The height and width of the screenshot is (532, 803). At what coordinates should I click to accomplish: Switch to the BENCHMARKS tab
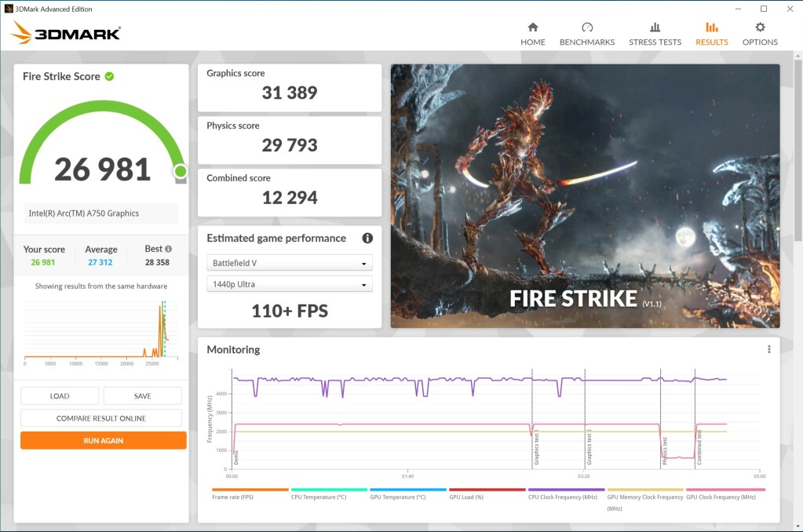pyautogui.click(x=586, y=34)
